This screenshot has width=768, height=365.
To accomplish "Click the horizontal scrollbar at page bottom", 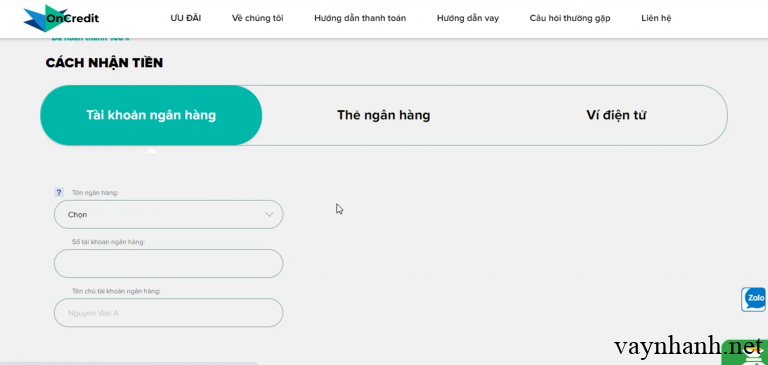I will pos(128,363).
